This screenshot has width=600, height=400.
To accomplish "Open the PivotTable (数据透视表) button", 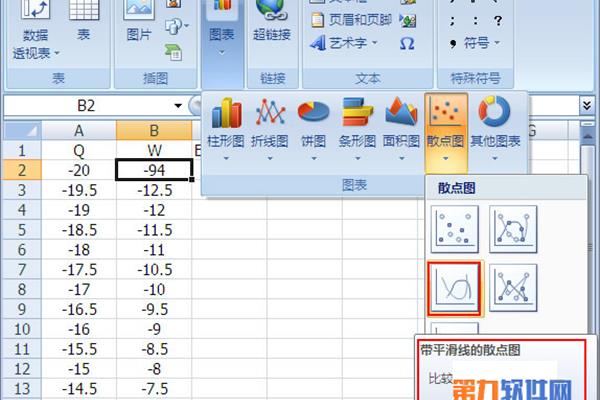I will pyautogui.click(x=35, y=31).
